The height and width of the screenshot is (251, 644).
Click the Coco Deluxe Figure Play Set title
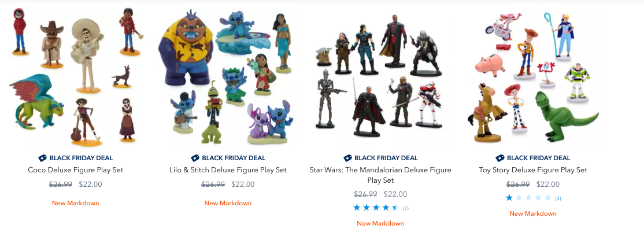pyautogui.click(x=75, y=170)
